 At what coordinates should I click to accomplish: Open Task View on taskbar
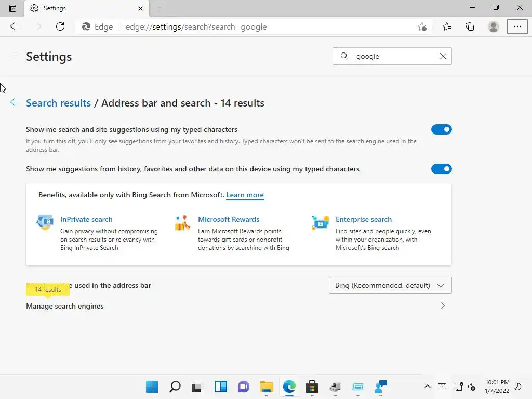pos(197,387)
